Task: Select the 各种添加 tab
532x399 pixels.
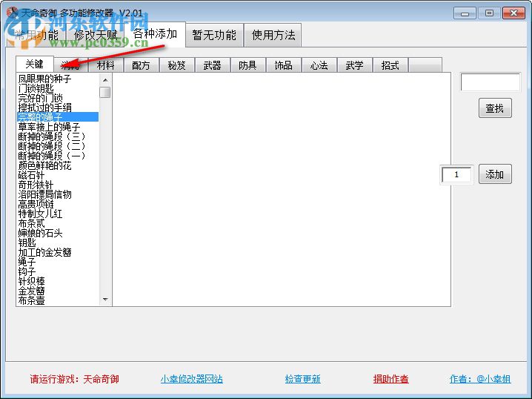Action: (155, 34)
